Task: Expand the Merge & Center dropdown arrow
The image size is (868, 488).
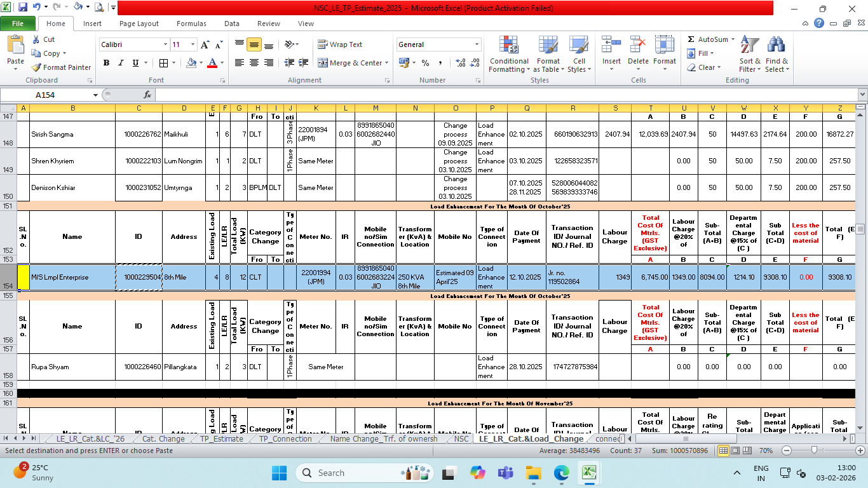Action: (388, 63)
